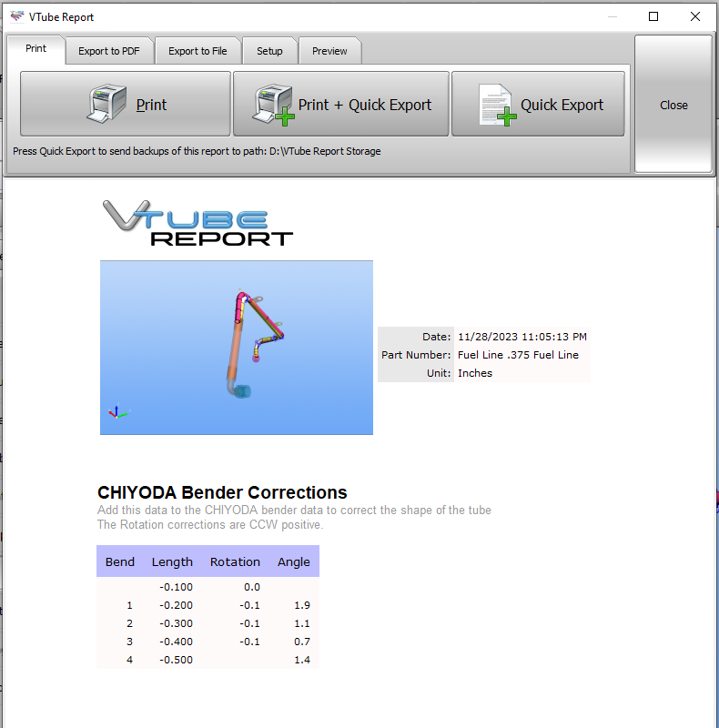The image size is (719, 728).
Task: Click the VTube Report title bar app icon
Action: click(17, 16)
